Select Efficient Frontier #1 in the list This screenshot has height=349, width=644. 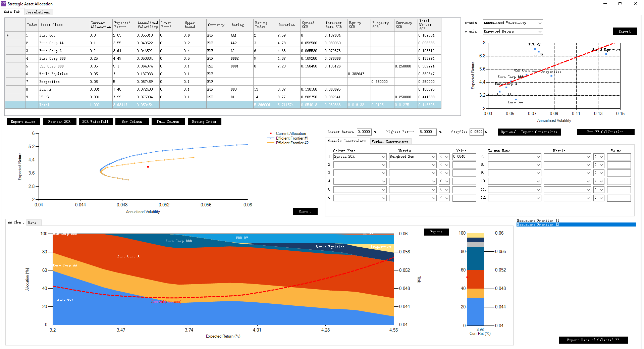[538, 220]
